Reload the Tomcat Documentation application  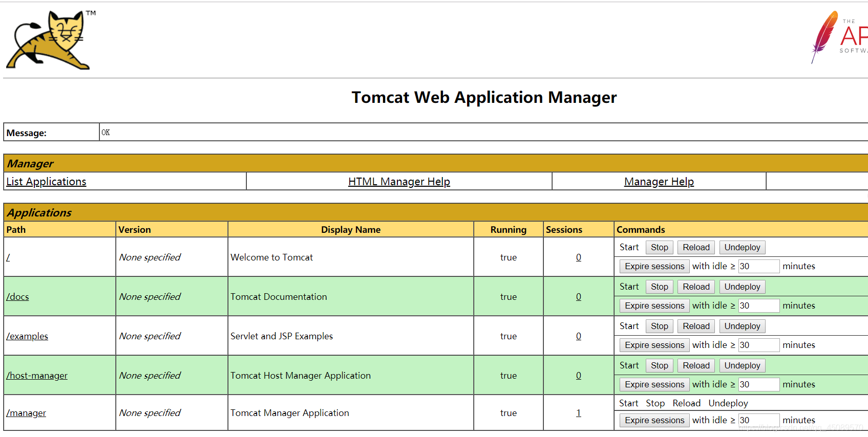[x=696, y=287]
